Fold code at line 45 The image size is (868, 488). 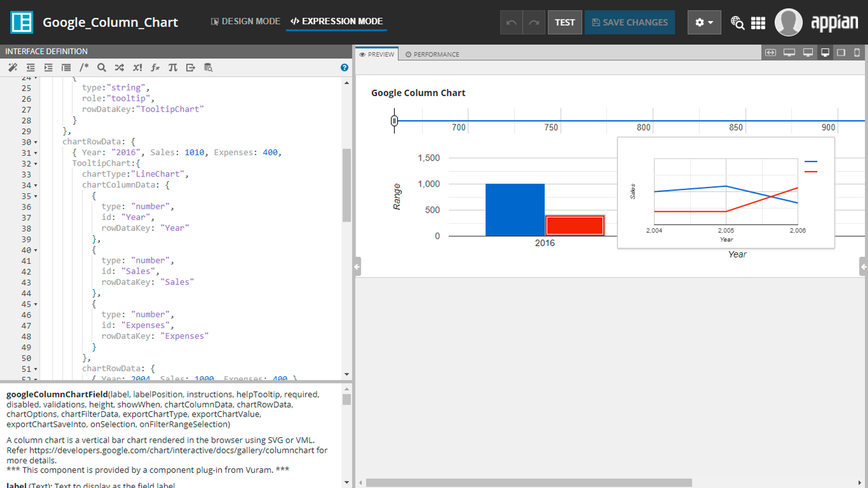coord(35,304)
